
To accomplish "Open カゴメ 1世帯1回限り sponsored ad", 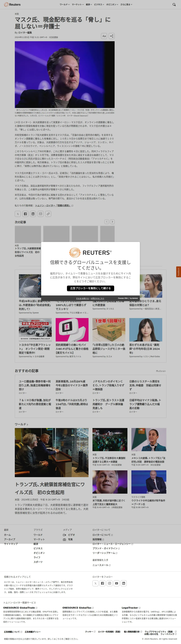I will coord(109,338).
